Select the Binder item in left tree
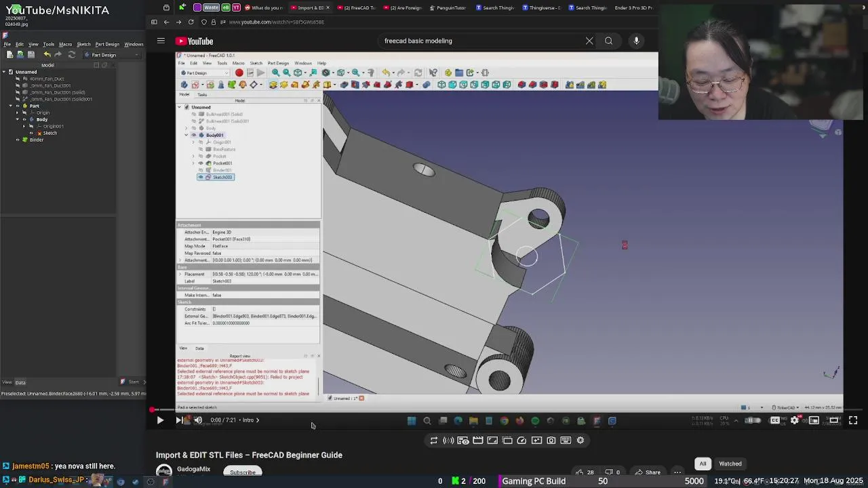The width and height of the screenshot is (868, 488). coord(36,140)
